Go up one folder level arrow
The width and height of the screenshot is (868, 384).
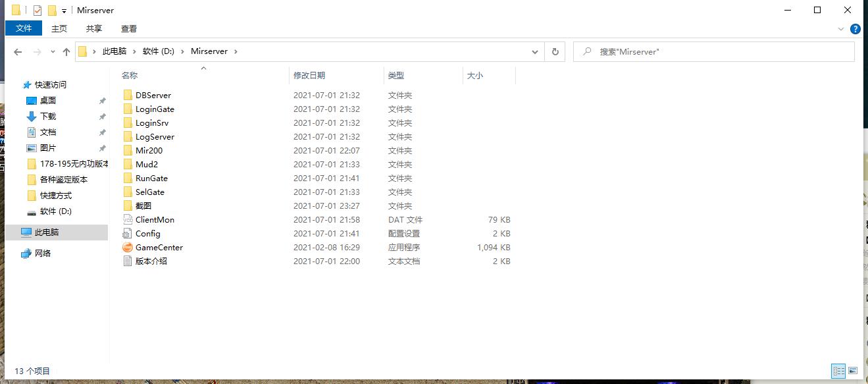66,51
